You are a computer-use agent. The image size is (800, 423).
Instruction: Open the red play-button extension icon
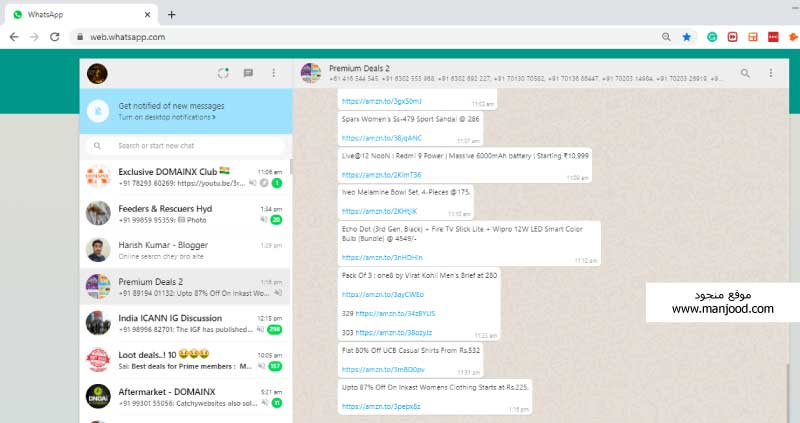point(733,37)
